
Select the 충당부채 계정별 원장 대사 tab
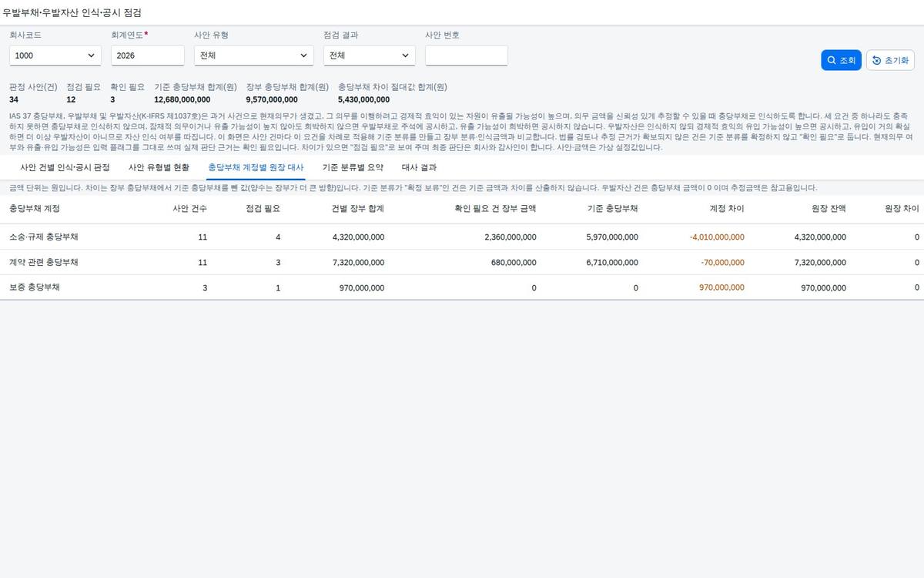(x=256, y=167)
